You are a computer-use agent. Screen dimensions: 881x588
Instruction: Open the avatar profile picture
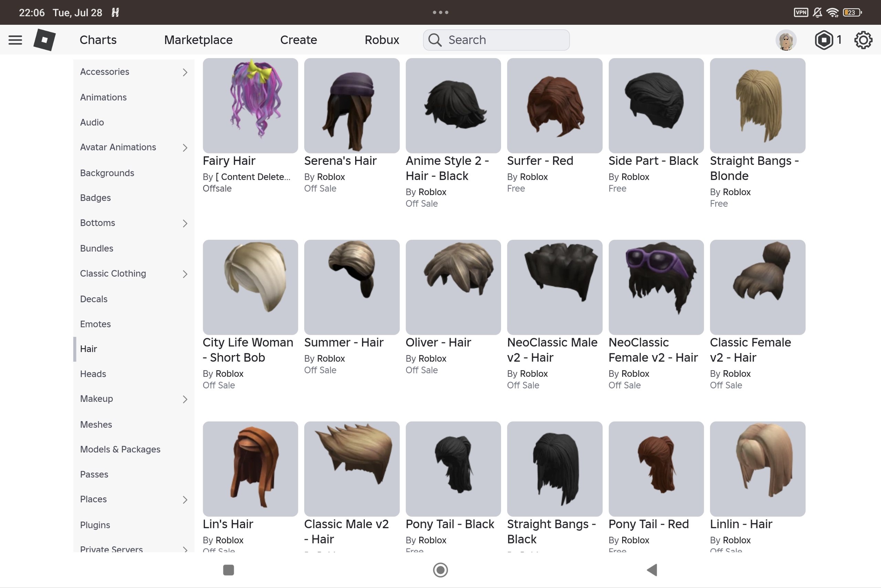[x=786, y=40]
